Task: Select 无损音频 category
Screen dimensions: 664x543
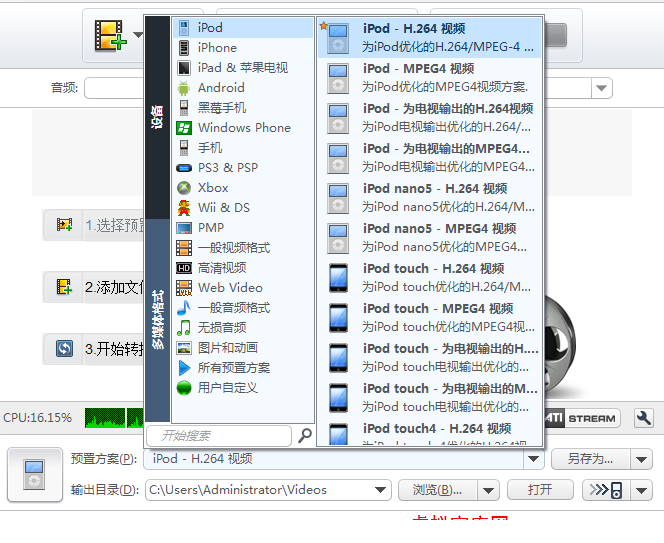Action: click(x=243, y=327)
